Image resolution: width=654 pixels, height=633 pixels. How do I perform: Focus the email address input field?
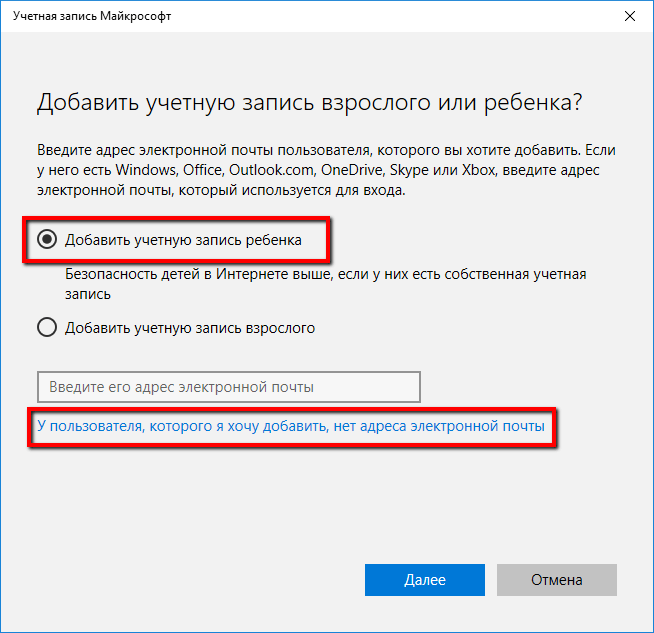point(228,387)
